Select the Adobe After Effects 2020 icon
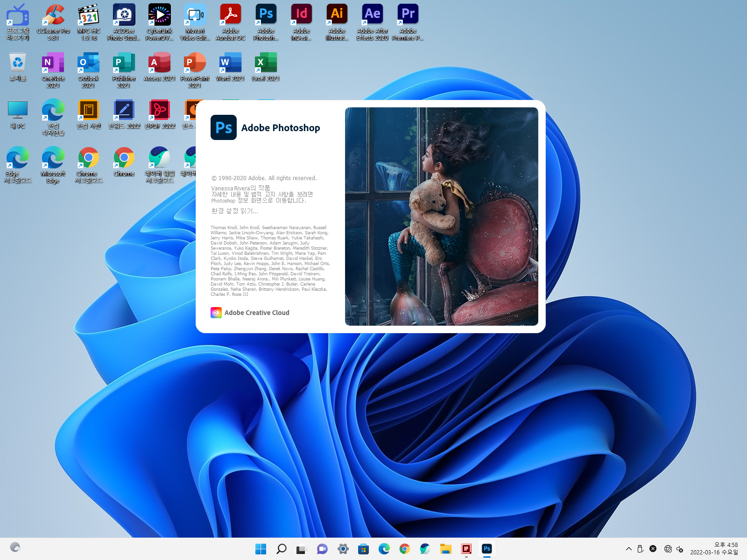Image resolution: width=747 pixels, height=560 pixels. pyautogui.click(x=373, y=22)
